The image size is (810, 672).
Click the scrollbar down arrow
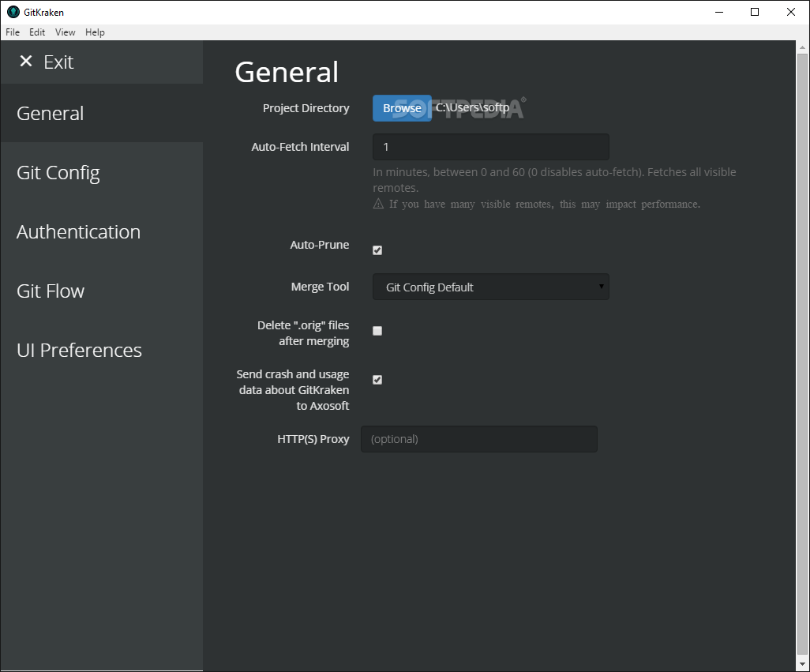[x=802, y=664]
